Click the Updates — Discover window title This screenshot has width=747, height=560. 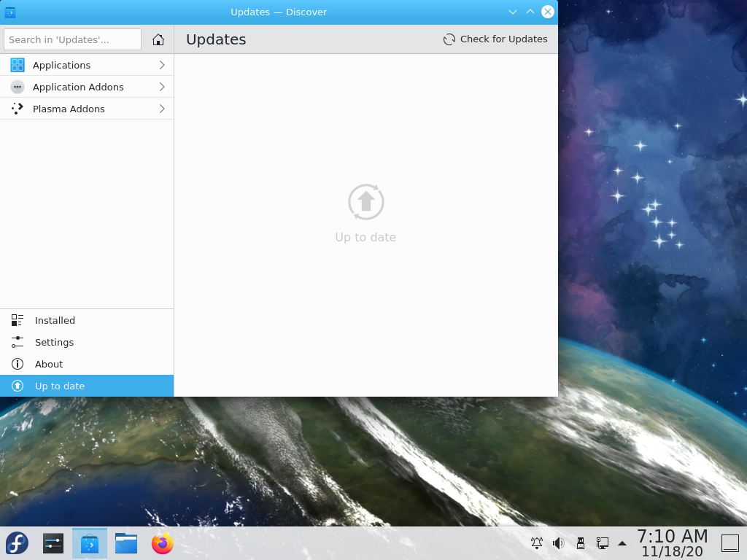pyautogui.click(x=279, y=12)
